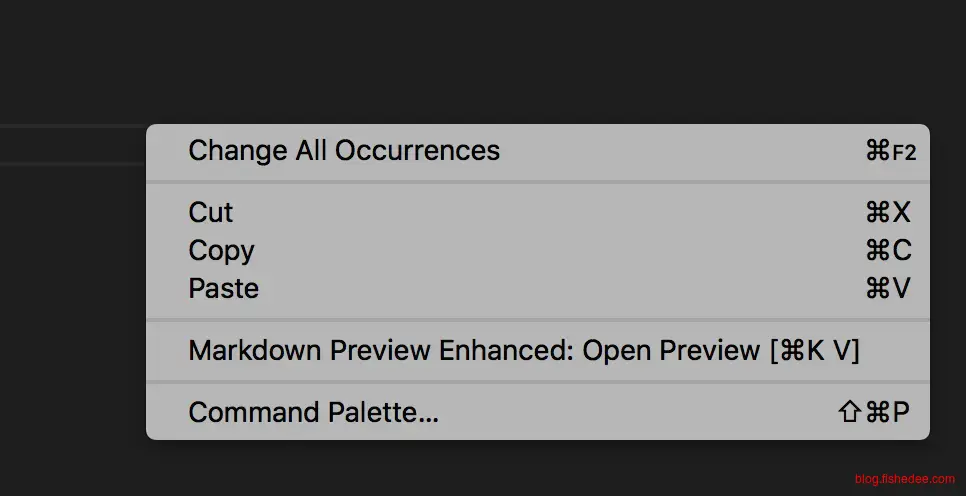This screenshot has width=966, height=496.
Task: Click the ⌘V shortcut beside Paste
Action: tap(888, 289)
